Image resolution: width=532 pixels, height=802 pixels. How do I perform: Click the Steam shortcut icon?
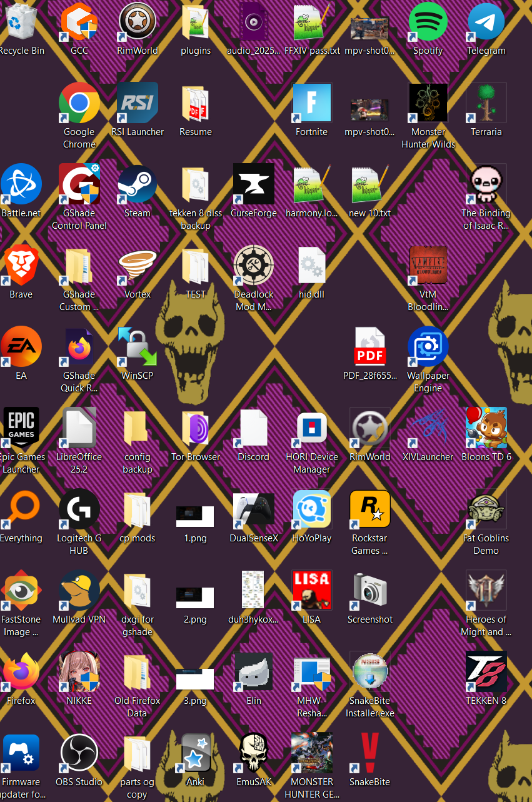click(138, 184)
